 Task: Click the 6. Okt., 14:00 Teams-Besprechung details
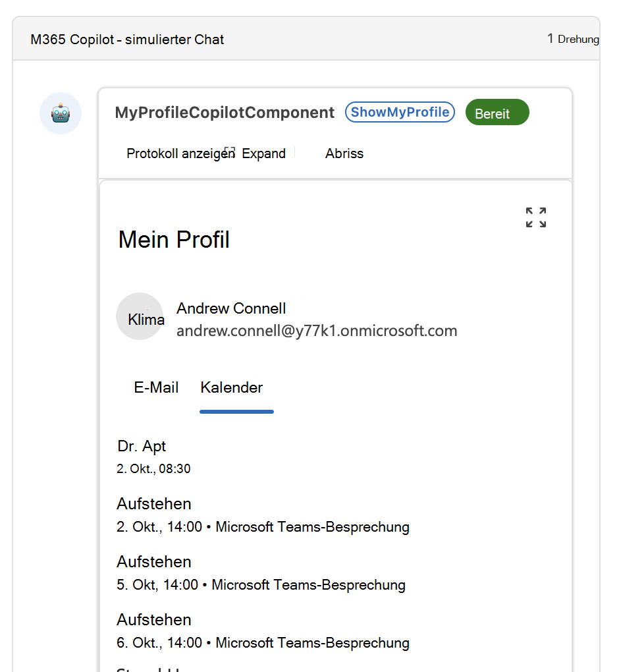coord(263,643)
